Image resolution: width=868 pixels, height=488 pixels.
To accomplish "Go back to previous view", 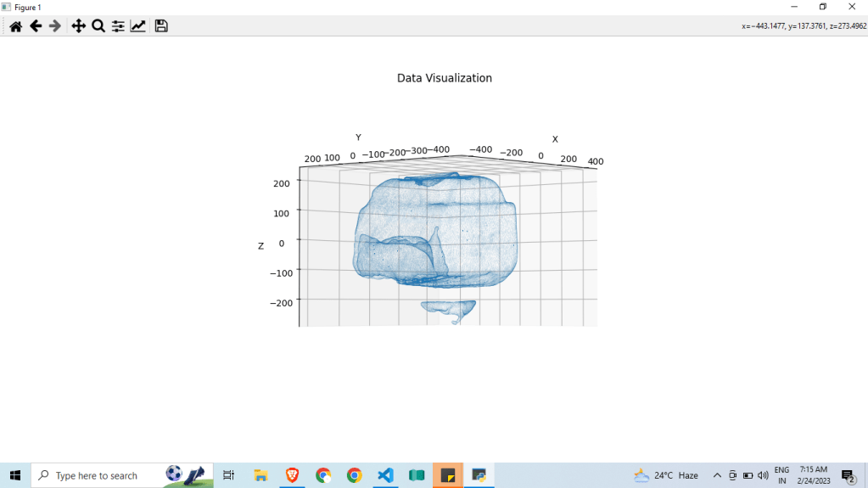I will (36, 26).
